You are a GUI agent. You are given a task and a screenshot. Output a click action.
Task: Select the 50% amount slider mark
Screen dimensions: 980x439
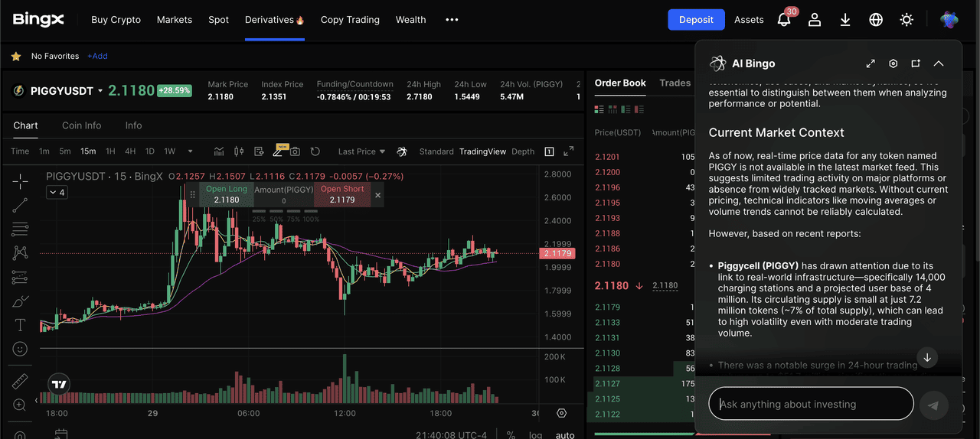coord(276,219)
